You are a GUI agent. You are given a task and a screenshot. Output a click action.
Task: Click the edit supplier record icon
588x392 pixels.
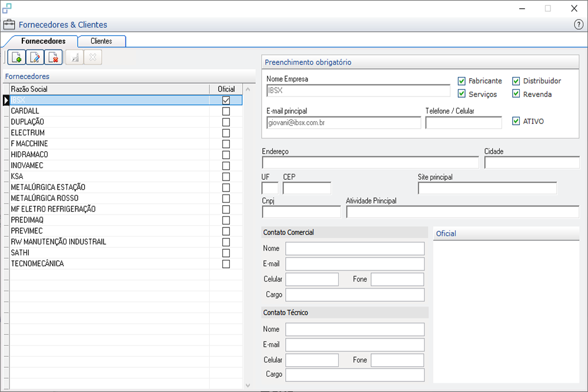click(35, 58)
